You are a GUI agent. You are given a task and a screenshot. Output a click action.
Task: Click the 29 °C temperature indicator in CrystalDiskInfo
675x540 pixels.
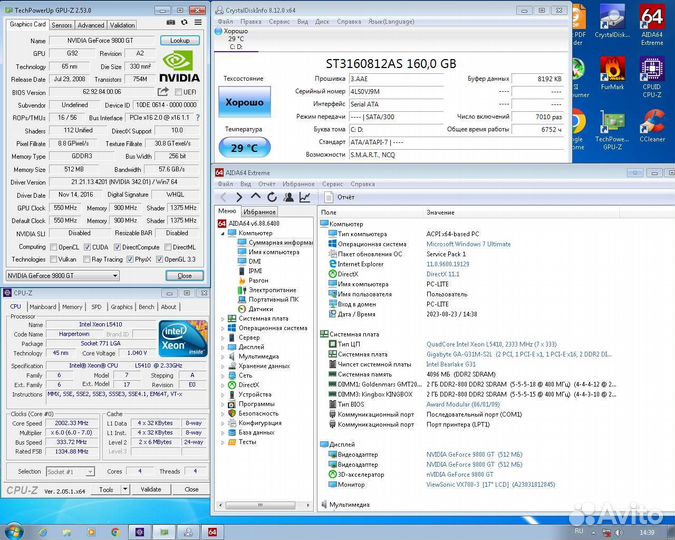(x=245, y=148)
